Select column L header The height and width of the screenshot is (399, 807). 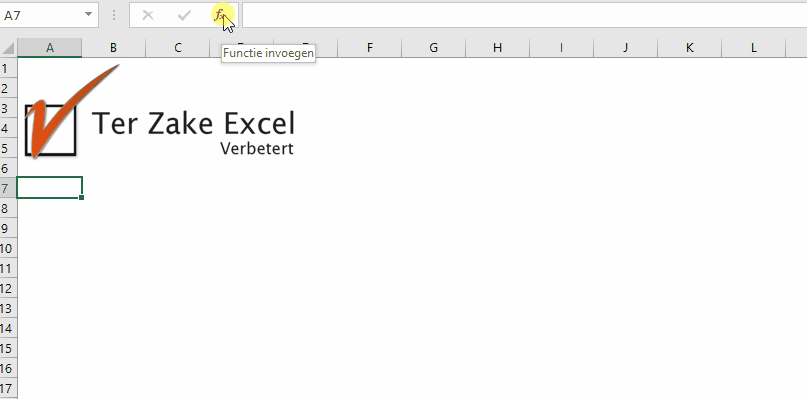coord(753,48)
